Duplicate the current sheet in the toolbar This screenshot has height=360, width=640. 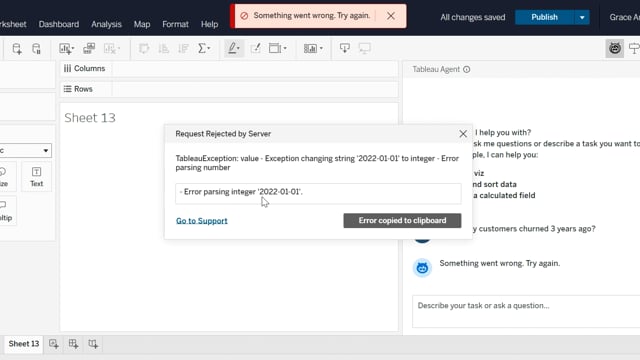pos(89,49)
